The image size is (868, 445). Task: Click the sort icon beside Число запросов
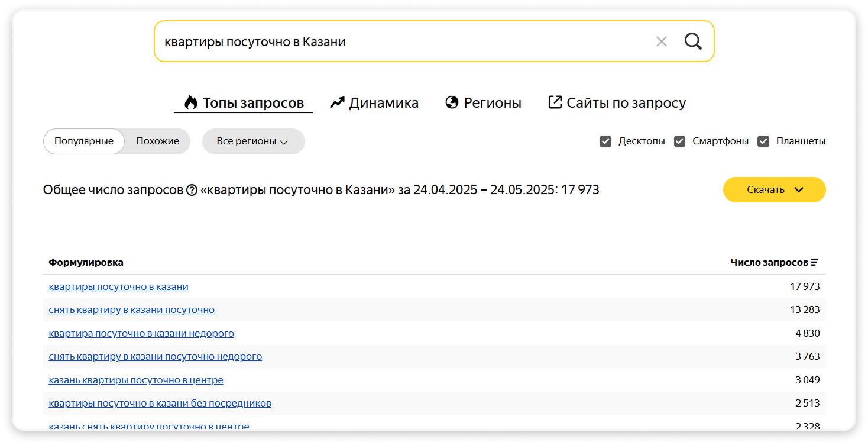pyautogui.click(x=815, y=262)
